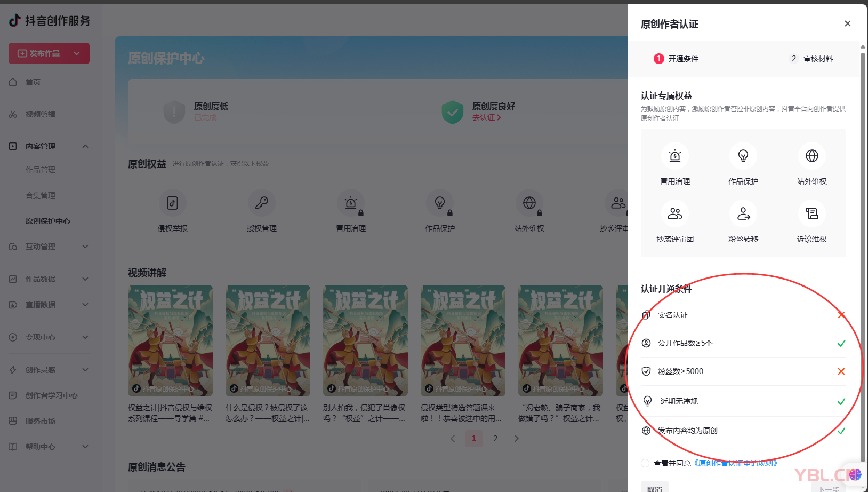Open the first 权益之计 video thumbnail

(170, 340)
